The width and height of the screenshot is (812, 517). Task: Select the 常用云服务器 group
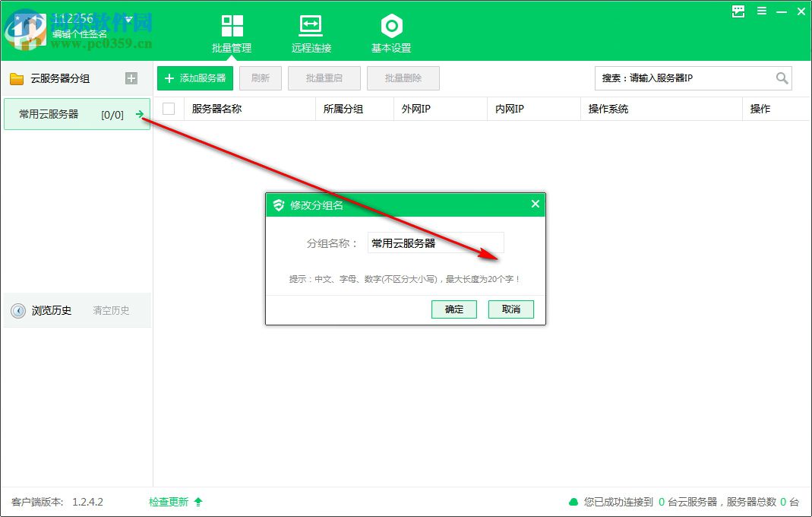click(x=77, y=114)
